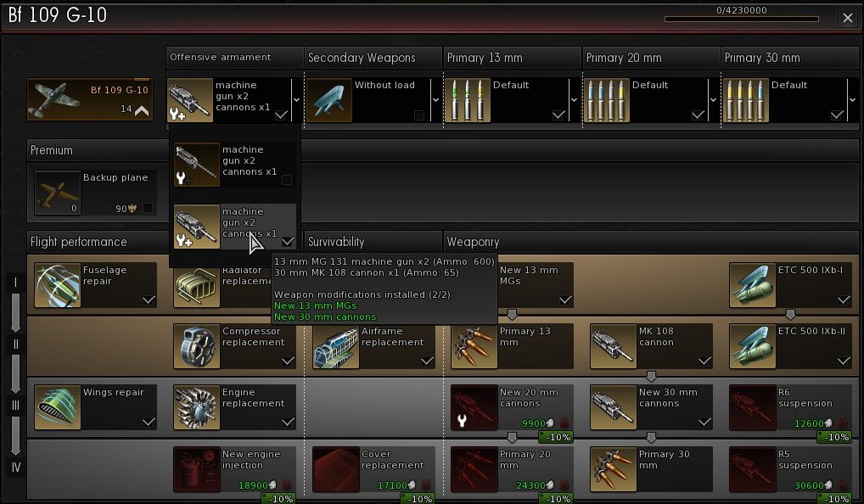Toggle the Engine replacement checkmark
The width and height of the screenshot is (864, 504).
pyautogui.click(x=288, y=422)
